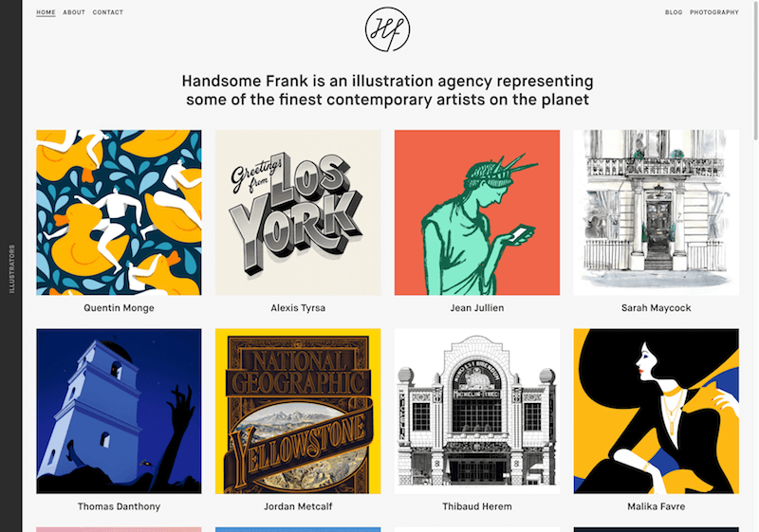Select the National Geographic Yellowstone artwork
759x532 pixels.
point(298,411)
